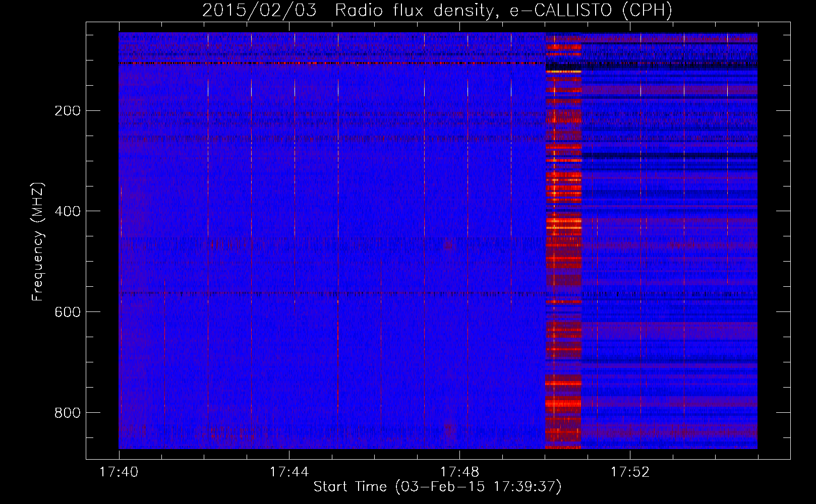Select the 800 frequency tick label
816x504 pixels.
(68, 413)
